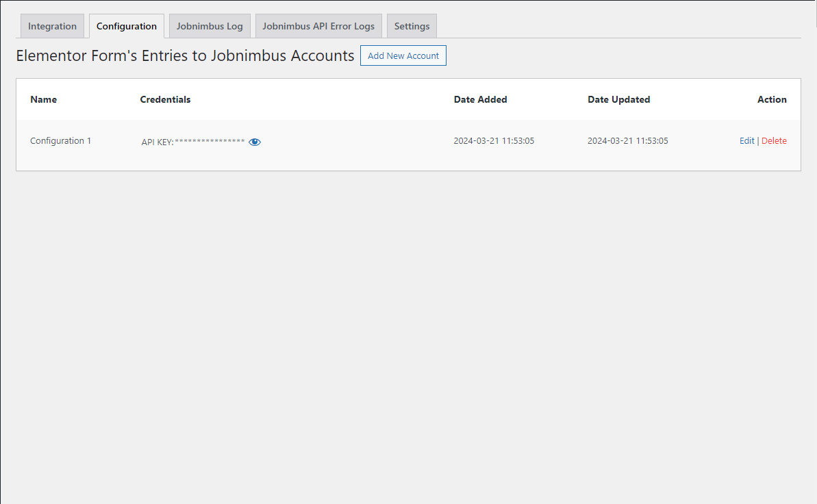Open the Jobnimbus Log tab
This screenshot has width=817, height=504.
210,26
